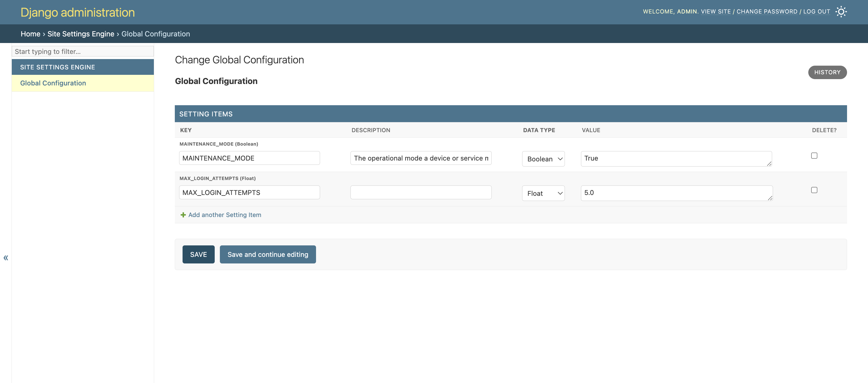Click the DELETE? column header
This screenshot has height=383, width=868.
click(x=824, y=130)
